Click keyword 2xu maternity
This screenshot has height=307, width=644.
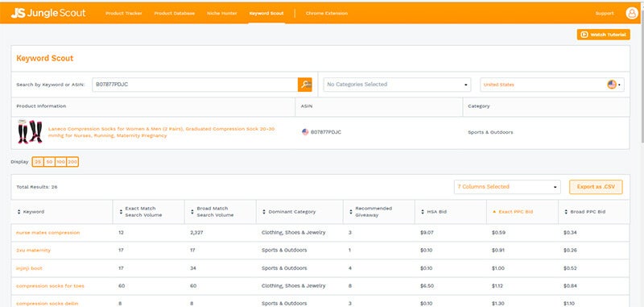point(34,251)
